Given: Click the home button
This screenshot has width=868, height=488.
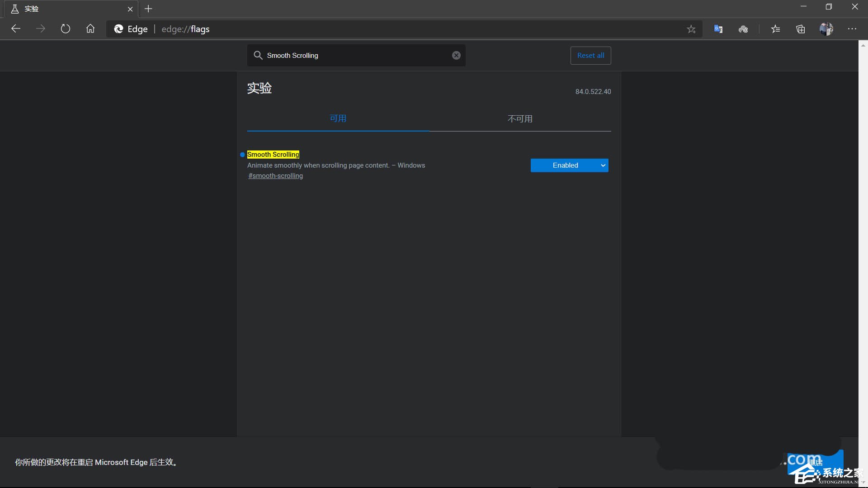Looking at the screenshot, I should tap(90, 28).
